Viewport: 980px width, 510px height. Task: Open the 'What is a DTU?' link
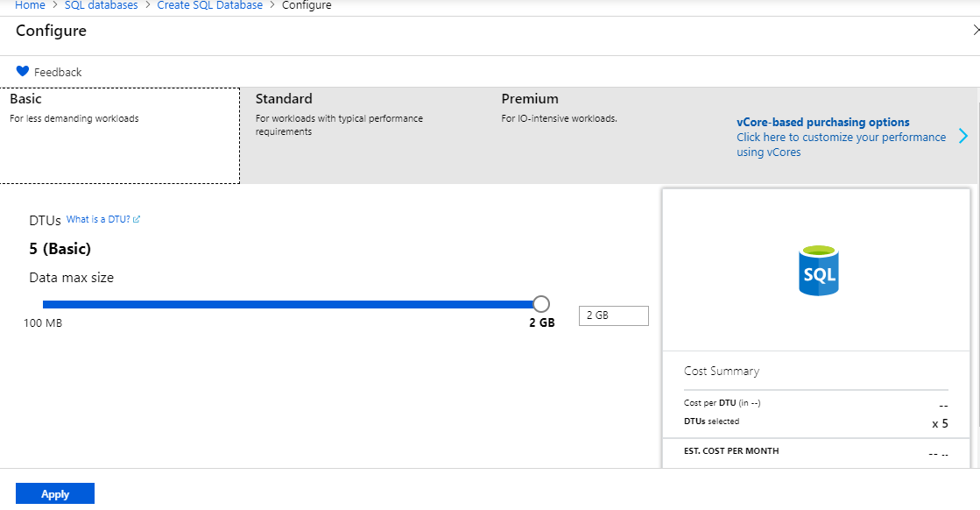pos(98,219)
